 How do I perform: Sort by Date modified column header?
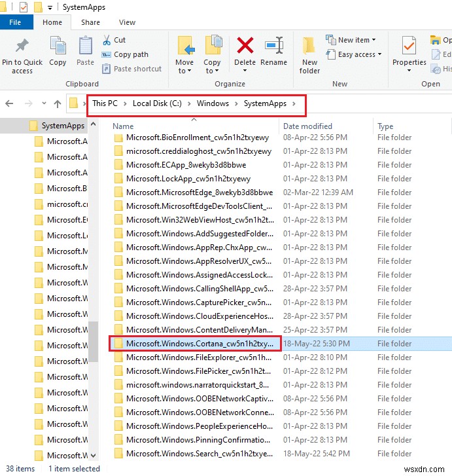pos(307,126)
